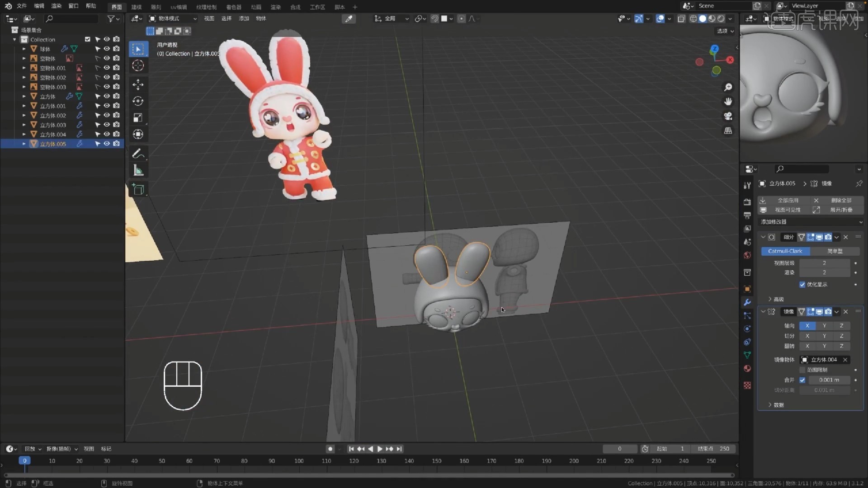Viewport: 868px width, 488px height.
Task: Pick the Measure tool
Action: point(138,170)
